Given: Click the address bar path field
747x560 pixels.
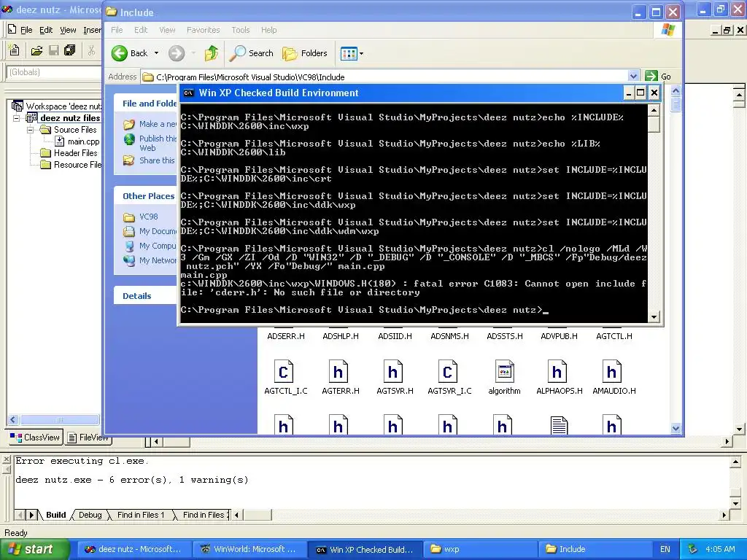Looking at the screenshot, I should [385, 77].
